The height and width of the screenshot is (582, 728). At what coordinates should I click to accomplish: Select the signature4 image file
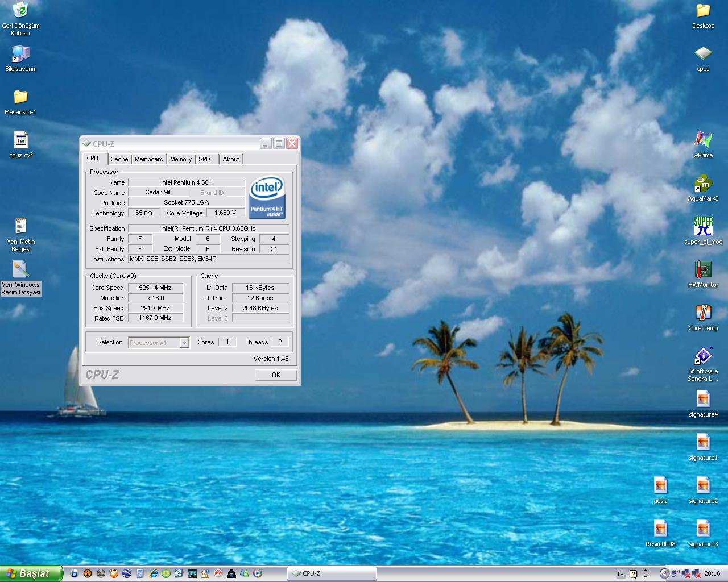[x=703, y=404]
